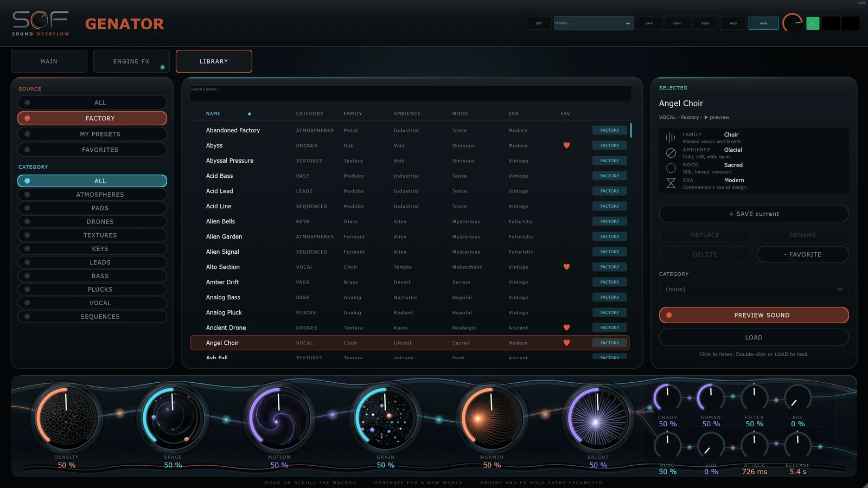
Task: Toggle favorite heart on the Abyss row
Action: tap(566, 145)
